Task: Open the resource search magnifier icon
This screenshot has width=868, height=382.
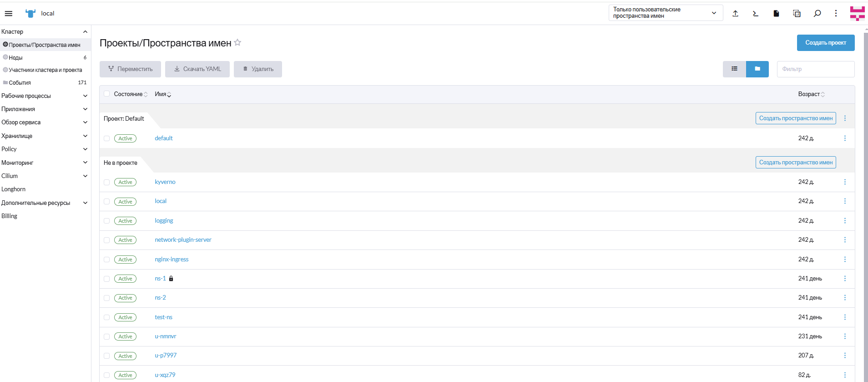Action: coord(817,14)
